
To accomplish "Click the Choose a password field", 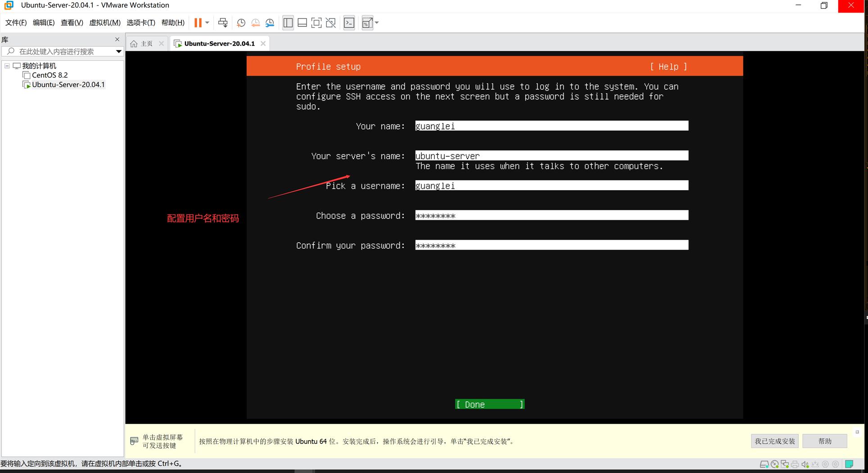I will (552, 215).
